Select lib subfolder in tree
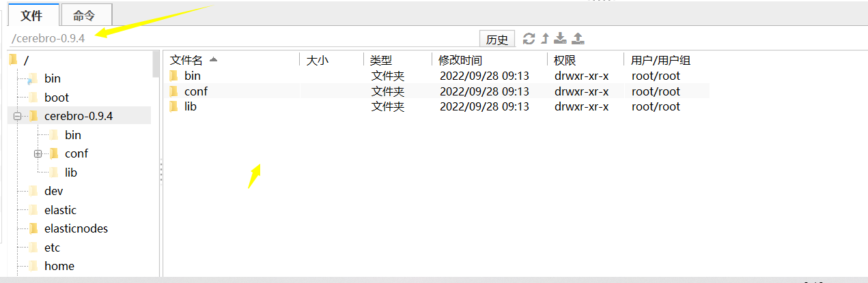 pyautogui.click(x=71, y=173)
